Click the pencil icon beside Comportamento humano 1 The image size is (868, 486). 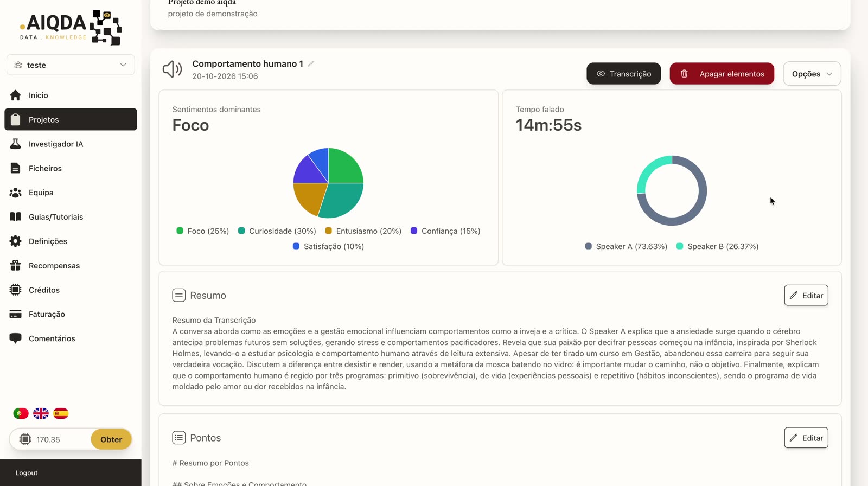click(311, 63)
